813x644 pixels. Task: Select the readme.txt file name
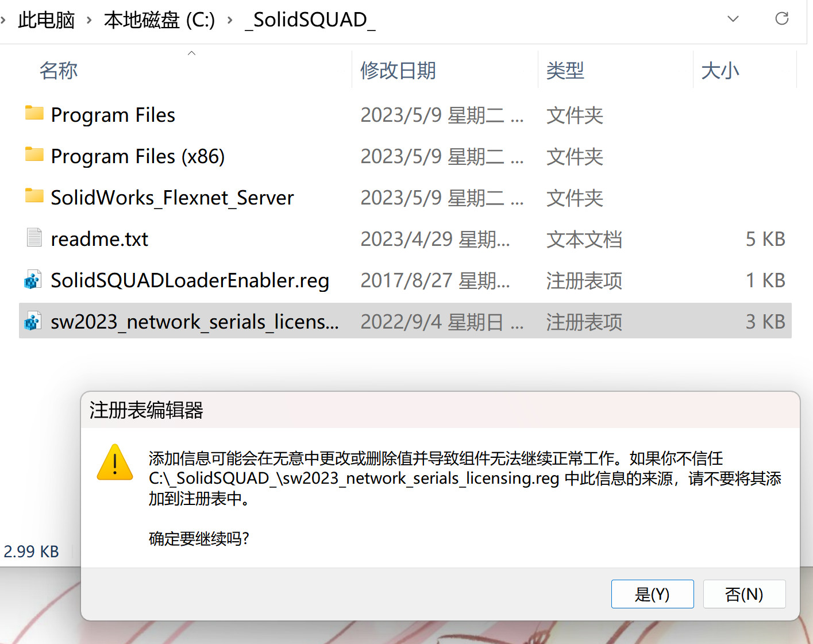(x=99, y=239)
